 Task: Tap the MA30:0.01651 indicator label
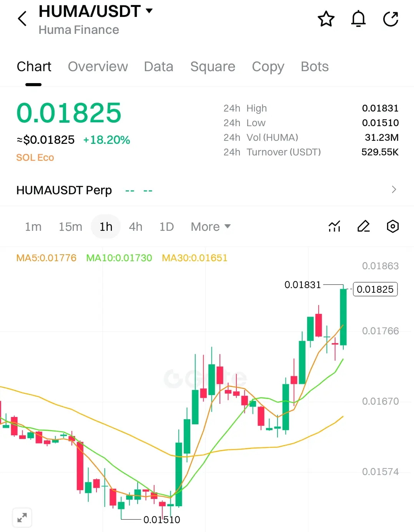195,258
